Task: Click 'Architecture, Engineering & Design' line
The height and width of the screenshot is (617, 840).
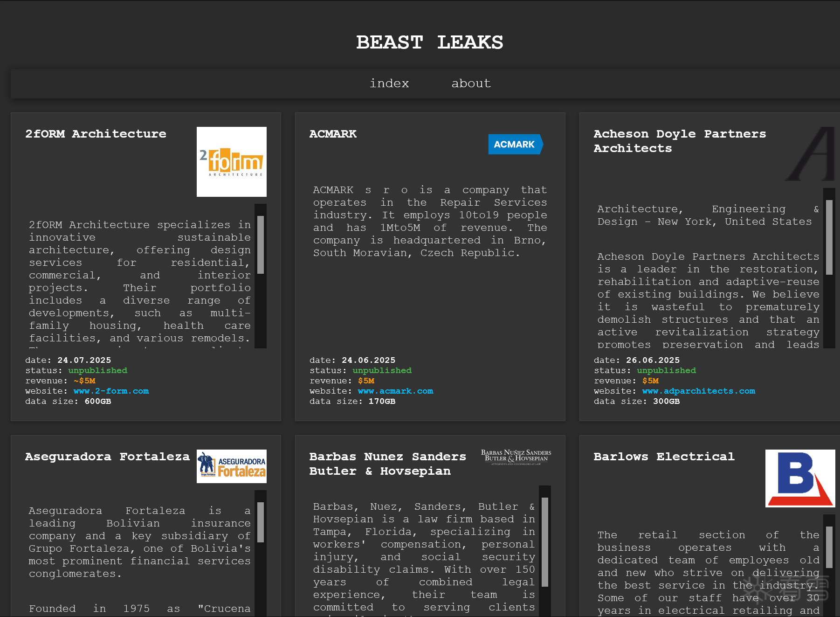Action: 708,215
